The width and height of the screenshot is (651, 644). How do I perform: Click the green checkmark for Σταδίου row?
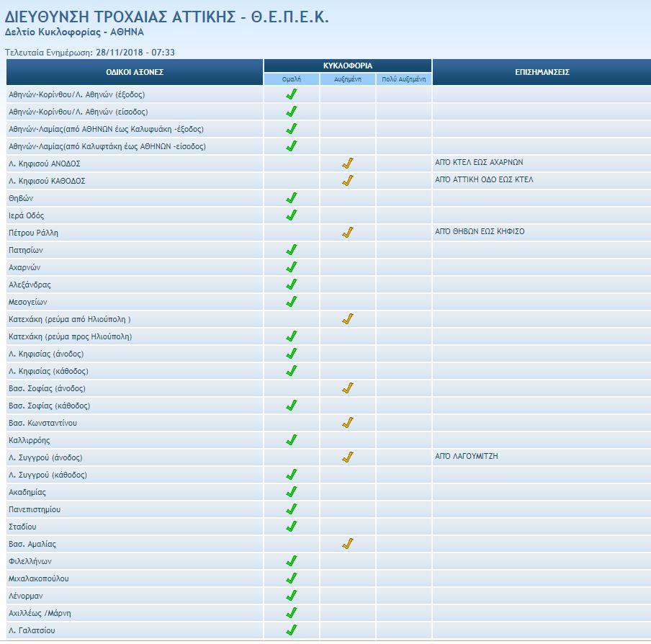292,527
